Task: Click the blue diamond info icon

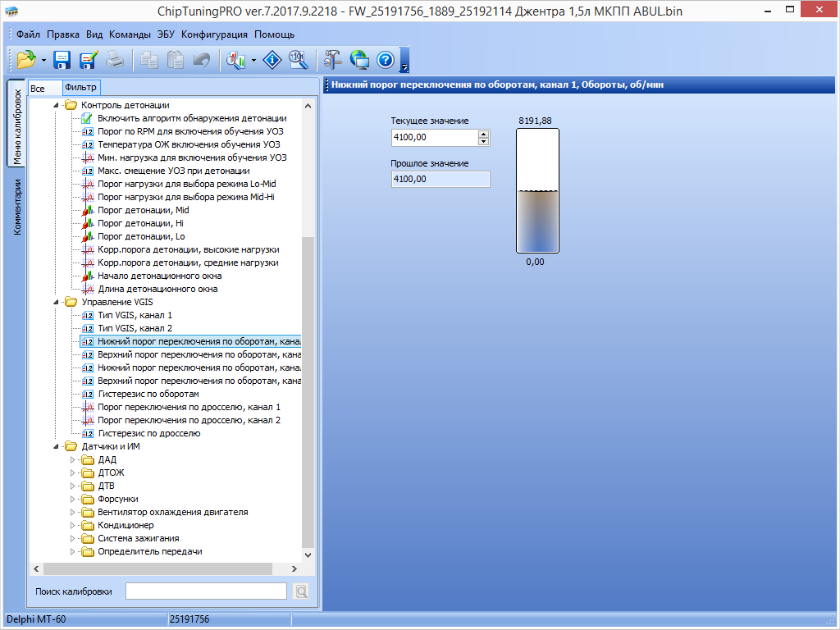Action: [x=272, y=59]
